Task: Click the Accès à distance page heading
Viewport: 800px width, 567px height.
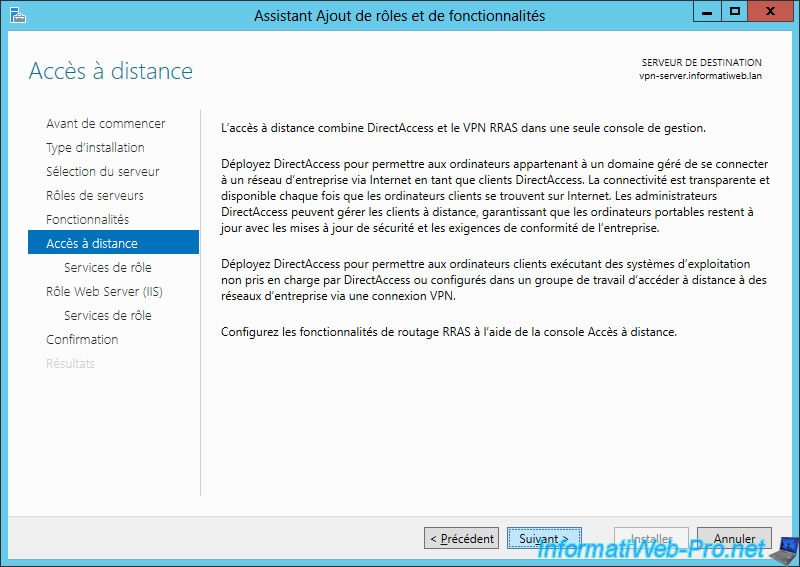Action: click(111, 71)
